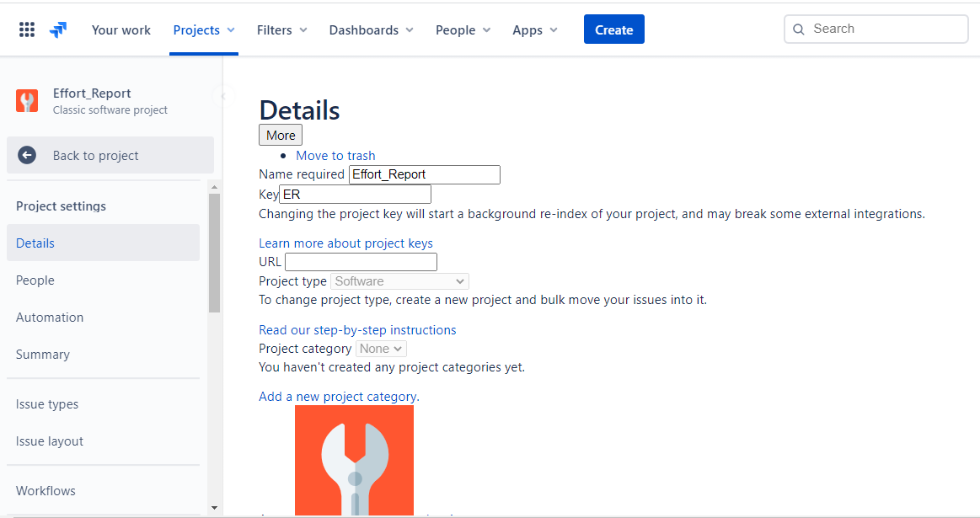Open the app switcher grid icon
The image size is (980, 518).
coord(27,29)
